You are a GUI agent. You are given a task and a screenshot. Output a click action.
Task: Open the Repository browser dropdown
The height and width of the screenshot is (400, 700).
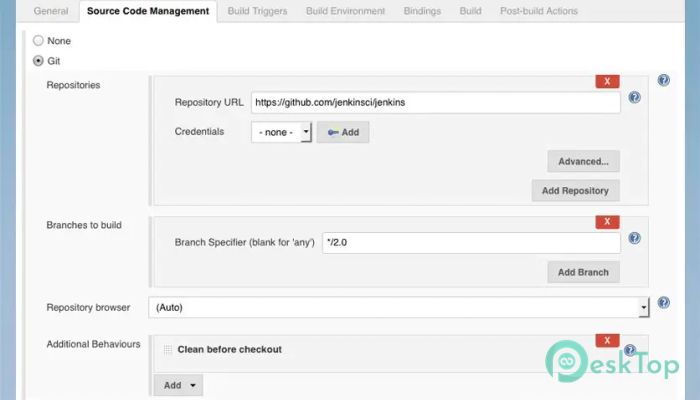[x=399, y=308]
